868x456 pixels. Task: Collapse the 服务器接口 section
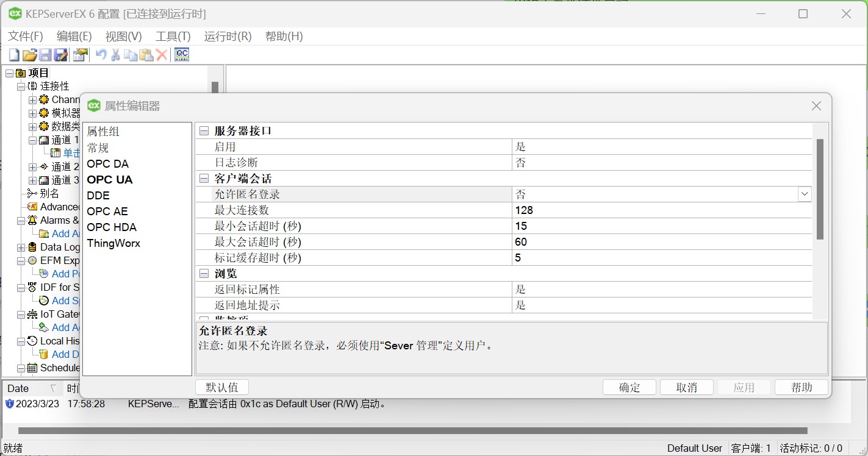tap(204, 130)
